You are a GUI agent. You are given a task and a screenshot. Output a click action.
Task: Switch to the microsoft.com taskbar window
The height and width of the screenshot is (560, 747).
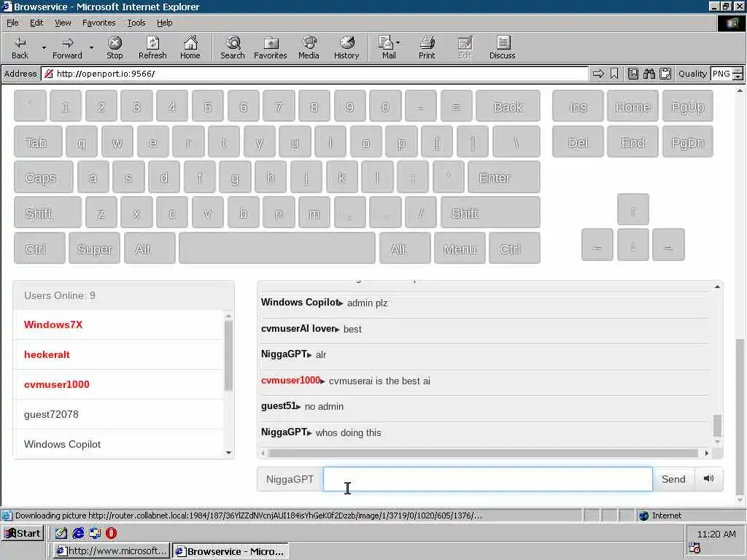[x=111, y=551]
